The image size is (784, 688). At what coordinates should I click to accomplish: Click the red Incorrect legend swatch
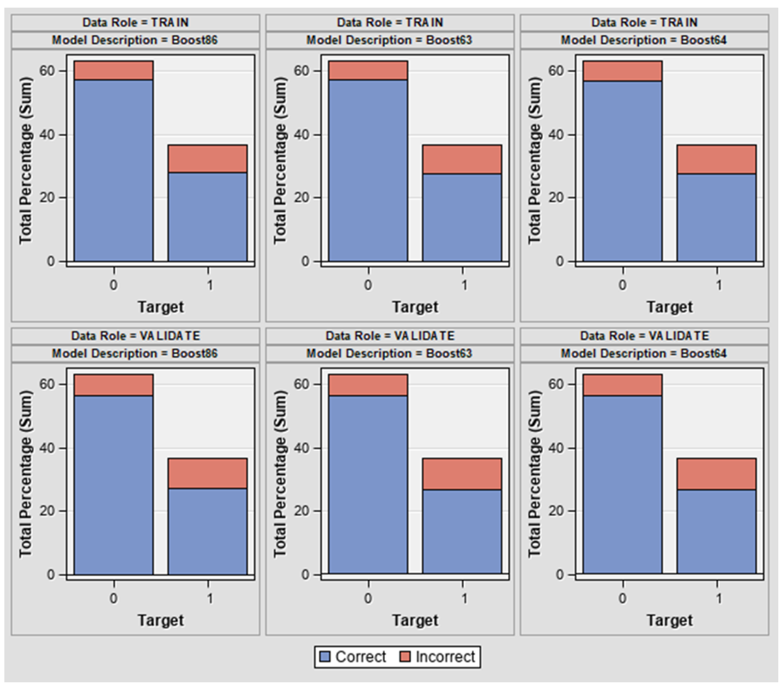(x=405, y=657)
